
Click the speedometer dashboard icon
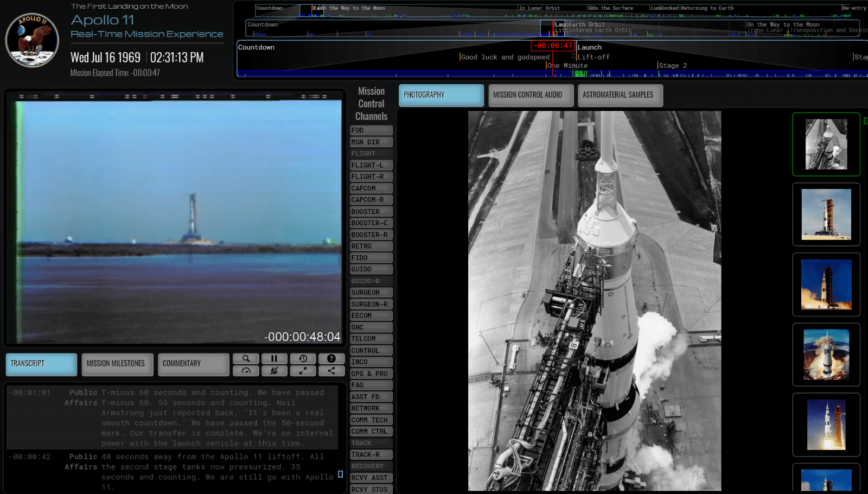(x=246, y=371)
